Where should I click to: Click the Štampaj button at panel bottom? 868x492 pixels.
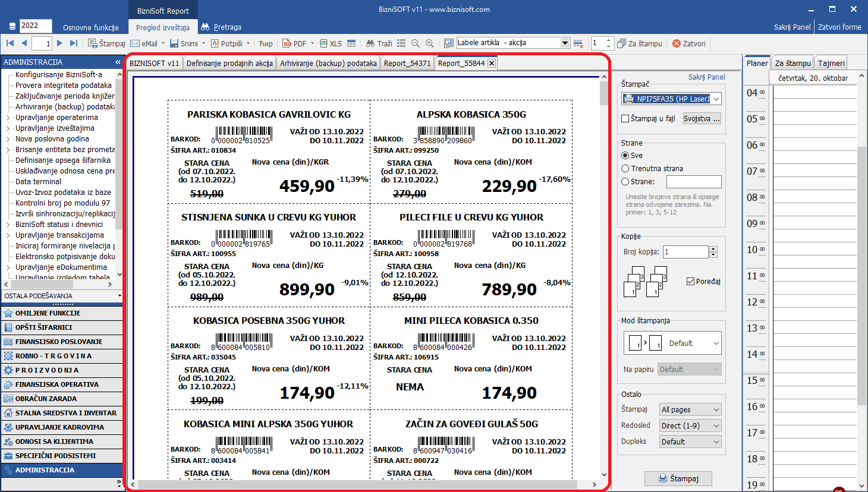pyautogui.click(x=678, y=478)
